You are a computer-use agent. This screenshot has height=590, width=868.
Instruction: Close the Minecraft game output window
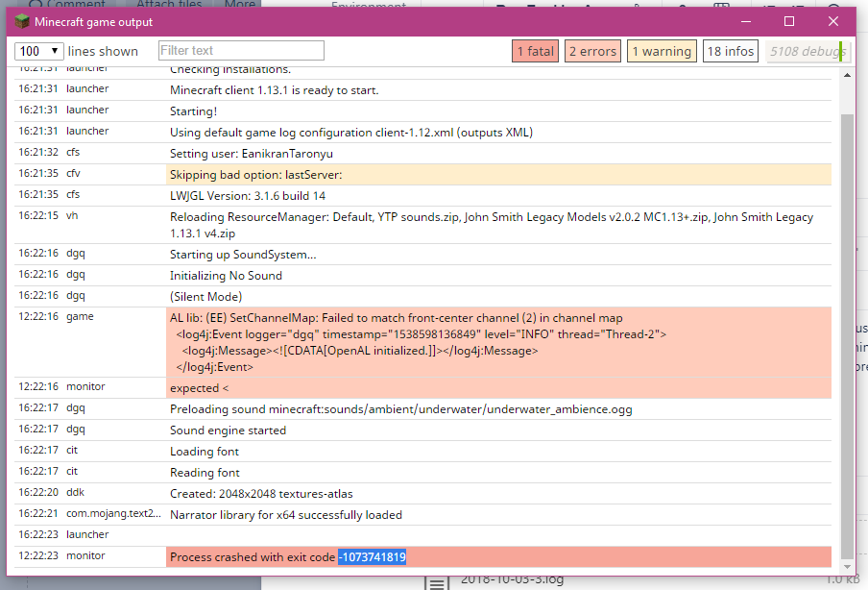click(832, 21)
